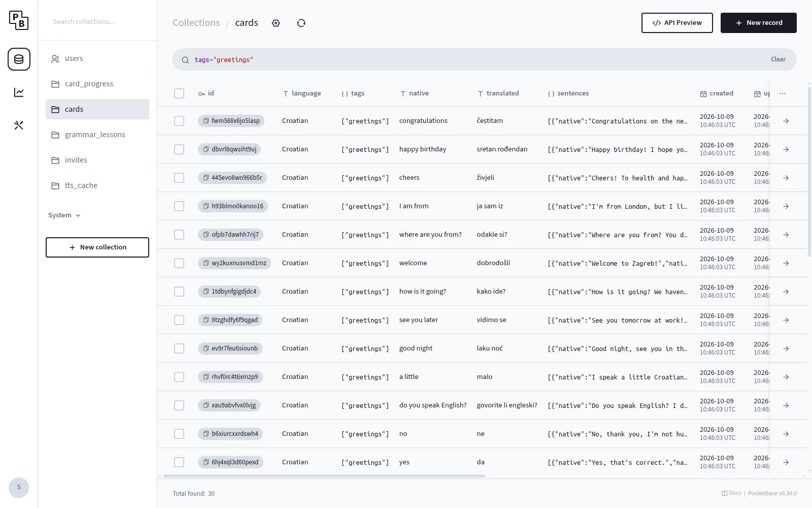
Task: Focus the tags~"greetings" filter field
Action: (x=477, y=59)
